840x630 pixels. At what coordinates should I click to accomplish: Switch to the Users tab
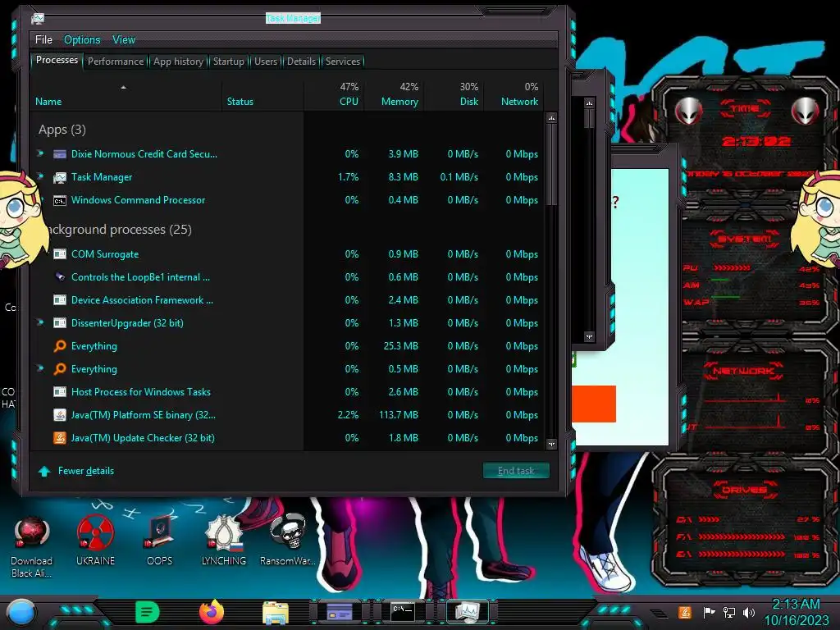[x=266, y=62]
